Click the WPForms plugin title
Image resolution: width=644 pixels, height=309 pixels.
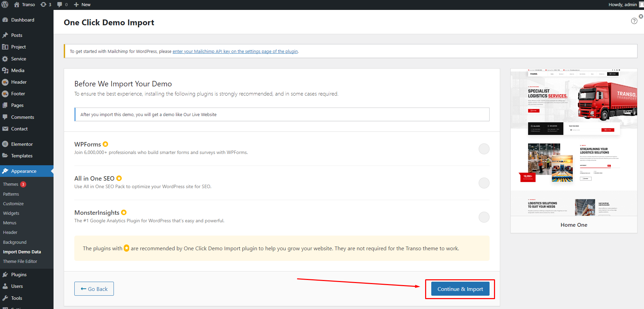point(88,144)
